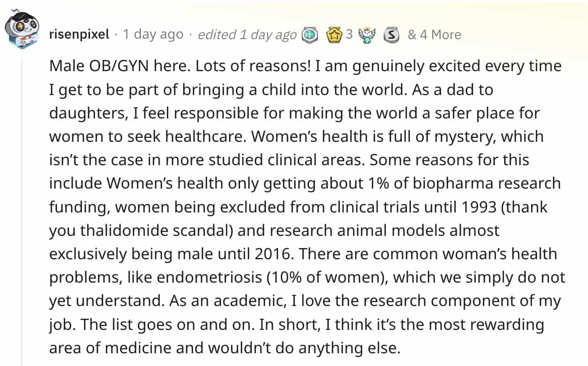Open the risenpixel user profile link
Viewport: 588px width, 366px height.
[79, 35]
